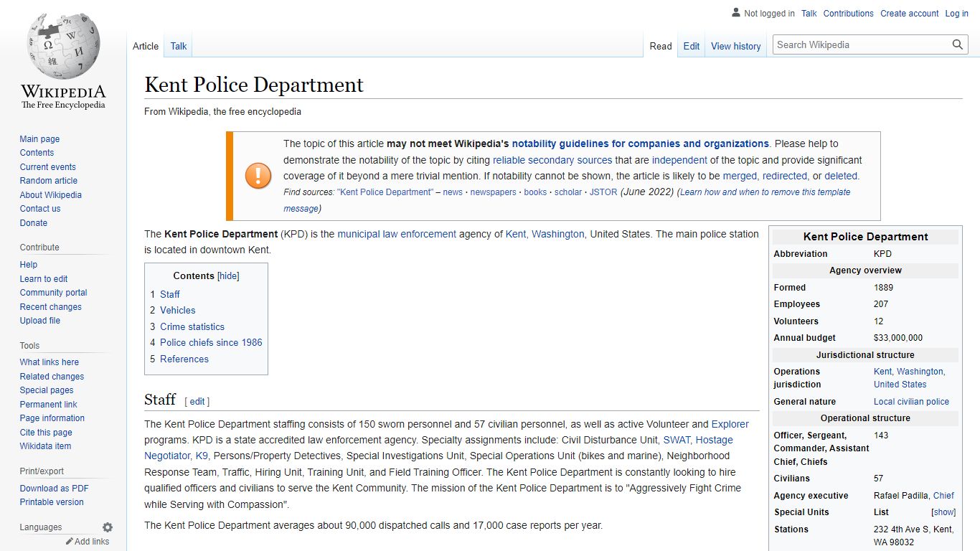Select the Read tab

click(x=661, y=46)
